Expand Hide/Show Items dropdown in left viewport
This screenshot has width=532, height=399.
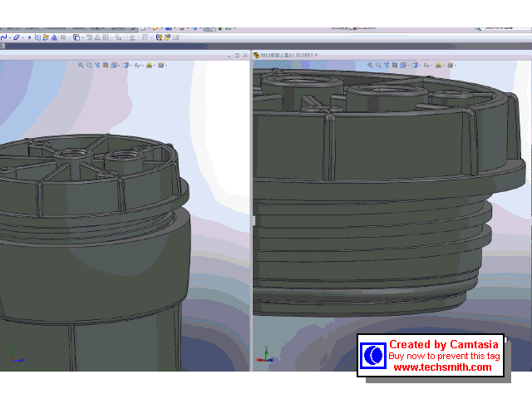(142, 66)
